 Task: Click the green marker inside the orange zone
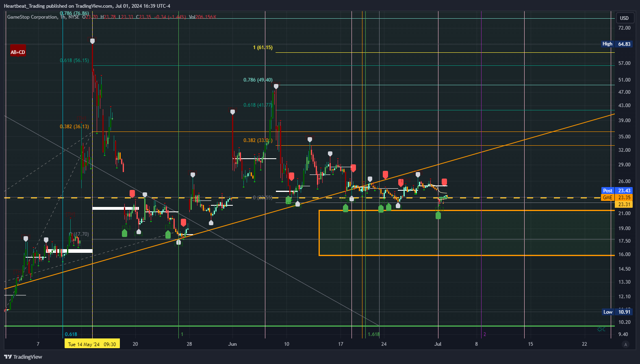click(x=438, y=215)
